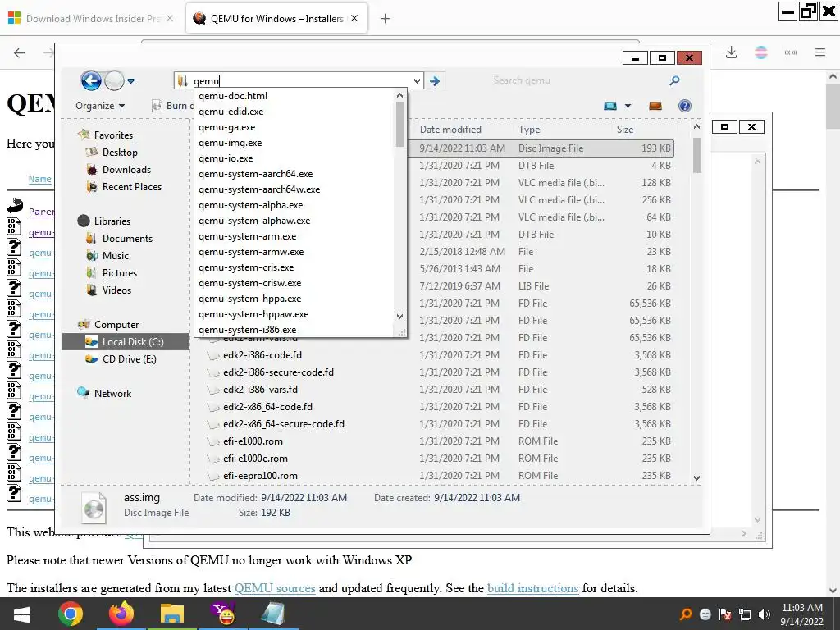Click the ass.img disc image thumbnail

coord(94,507)
